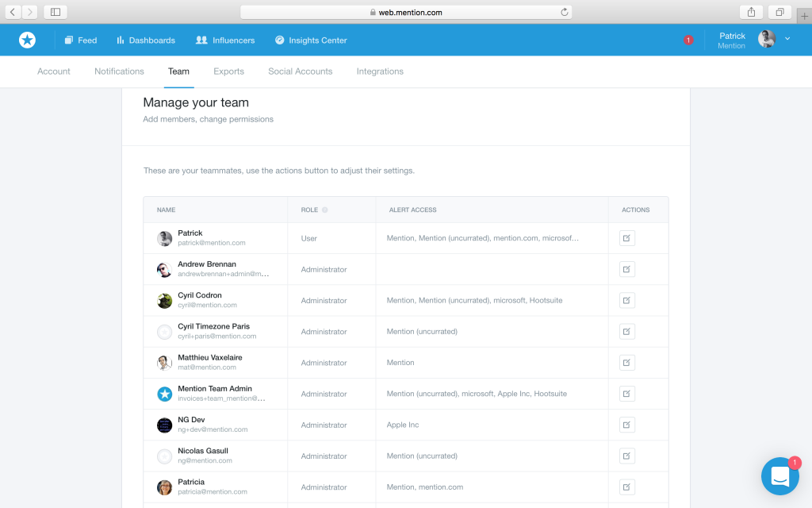The height and width of the screenshot is (508, 812).
Task: Select the Team tab
Action: click(178, 71)
